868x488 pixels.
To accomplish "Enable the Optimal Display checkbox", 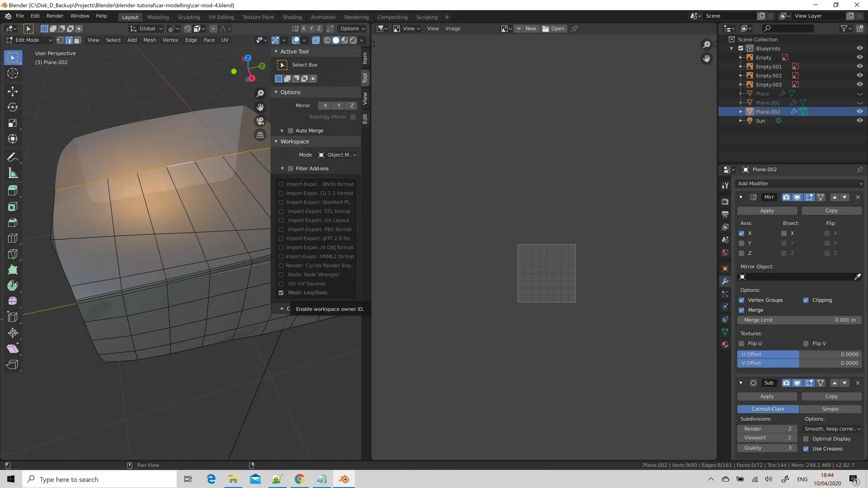I will click(x=806, y=439).
